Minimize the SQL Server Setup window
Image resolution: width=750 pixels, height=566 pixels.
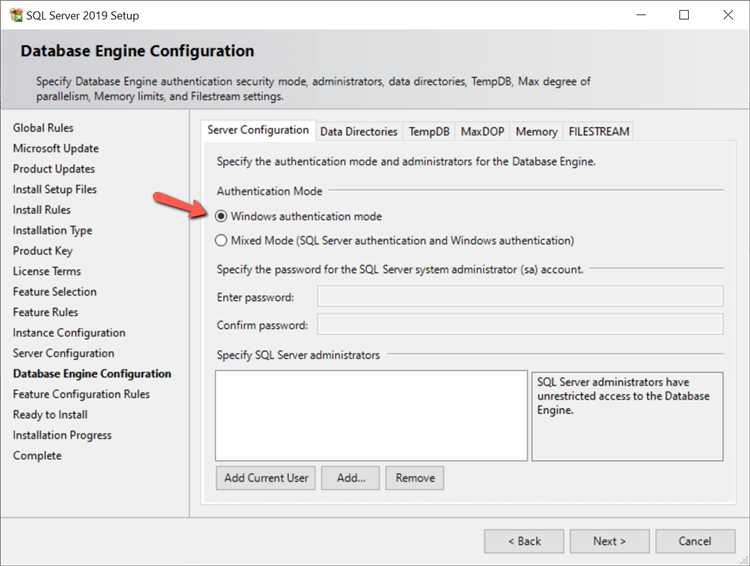tap(639, 15)
